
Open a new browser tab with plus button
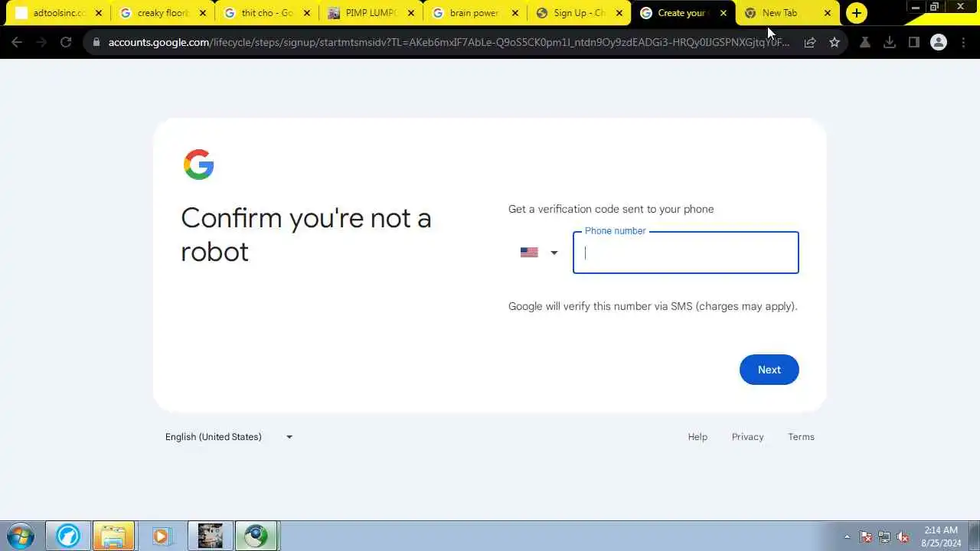point(856,13)
